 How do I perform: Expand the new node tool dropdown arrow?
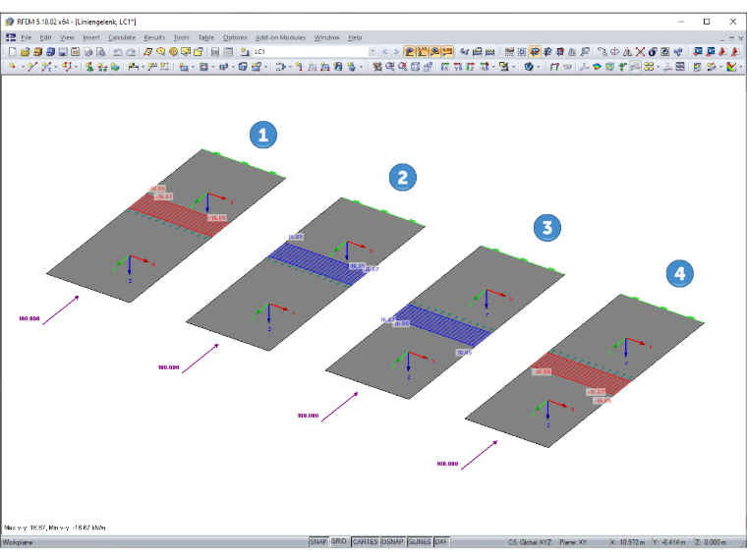pyautogui.click(x=23, y=67)
